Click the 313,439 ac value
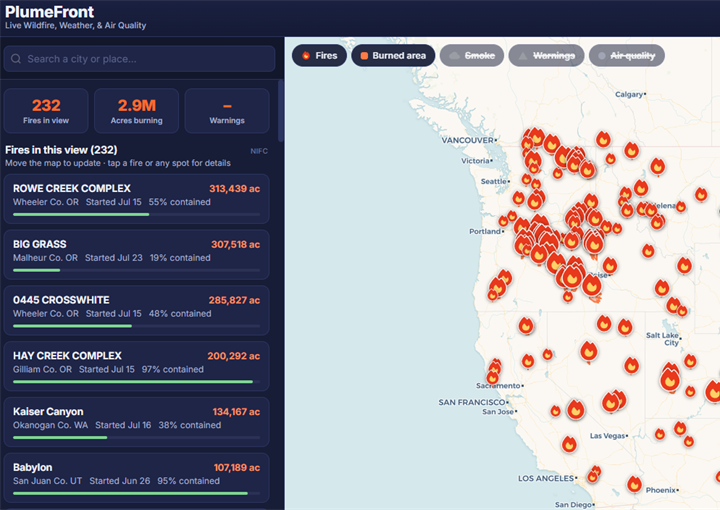 (235, 189)
